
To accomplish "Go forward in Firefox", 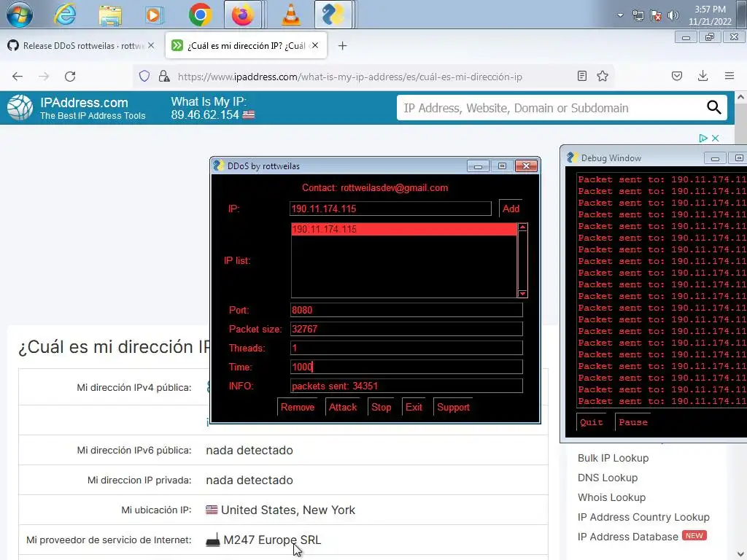I will click(x=44, y=76).
